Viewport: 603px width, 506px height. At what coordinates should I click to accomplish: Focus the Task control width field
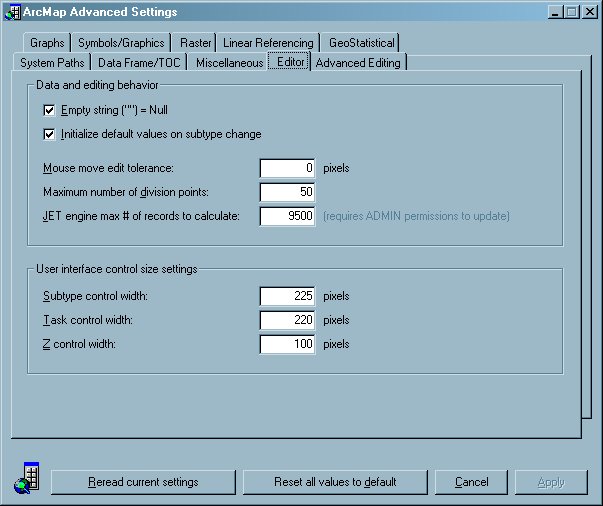(287, 320)
